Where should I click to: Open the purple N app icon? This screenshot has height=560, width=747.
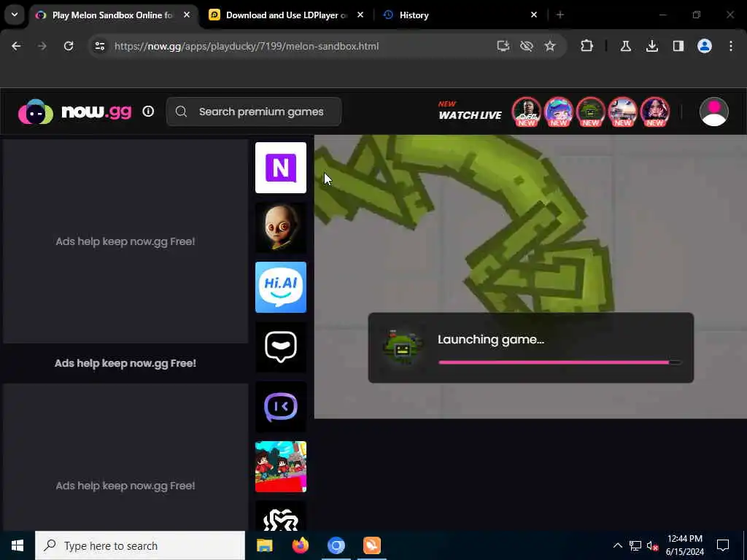click(x=281, y=168)
